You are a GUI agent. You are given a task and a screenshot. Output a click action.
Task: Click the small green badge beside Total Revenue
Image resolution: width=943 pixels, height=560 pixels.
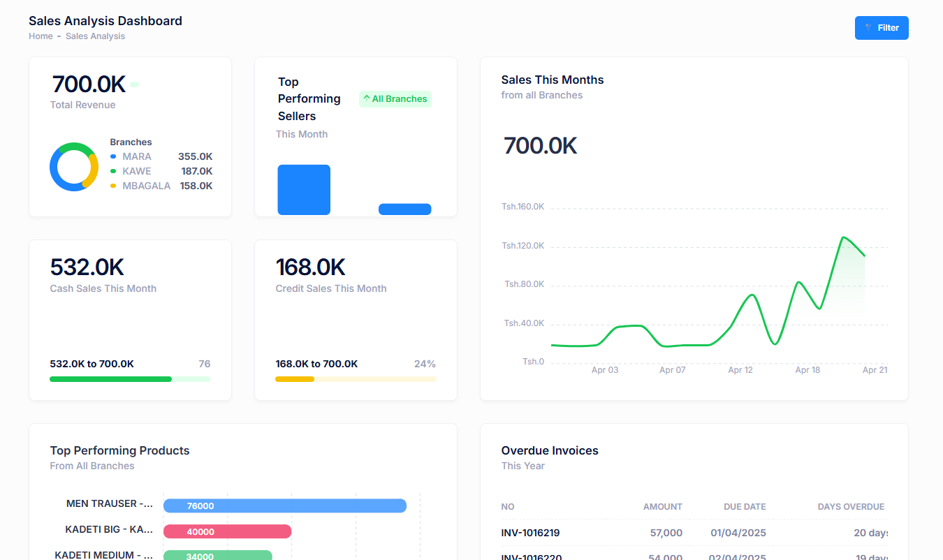(x=135, y=84)
